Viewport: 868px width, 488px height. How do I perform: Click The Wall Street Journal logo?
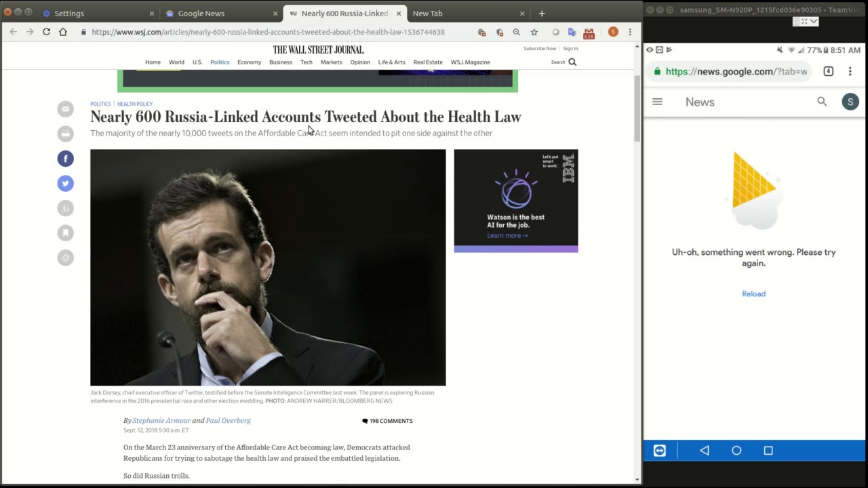[x=318, y=49]
